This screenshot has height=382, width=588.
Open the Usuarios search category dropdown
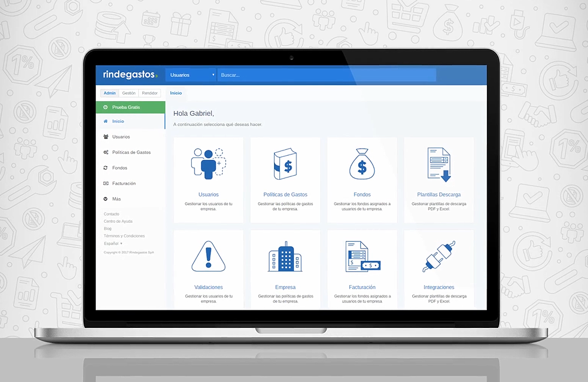pos(191,75)
